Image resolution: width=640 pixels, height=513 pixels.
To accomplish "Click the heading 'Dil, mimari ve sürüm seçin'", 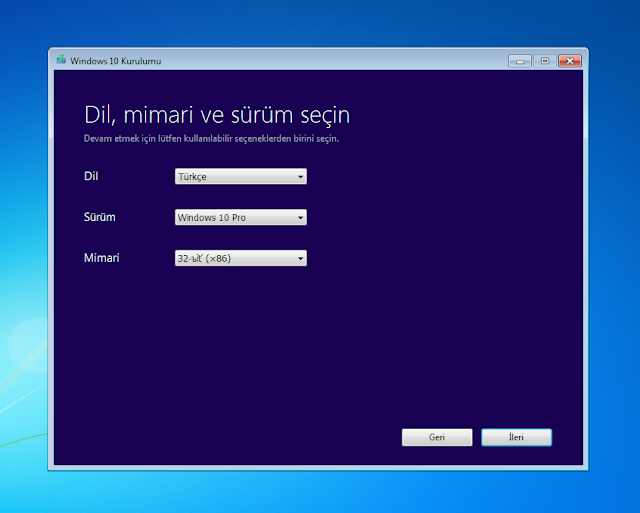I will pyautogui.click(x=217, y=115).
